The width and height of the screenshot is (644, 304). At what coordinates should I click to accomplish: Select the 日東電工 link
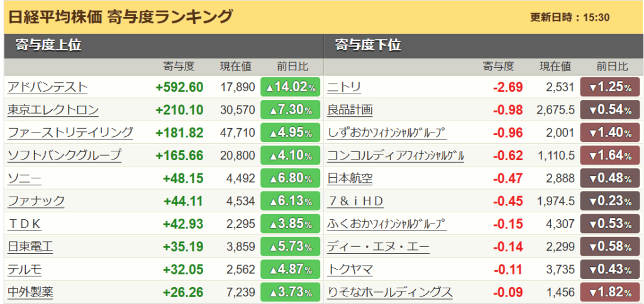[x=30, y=247]
